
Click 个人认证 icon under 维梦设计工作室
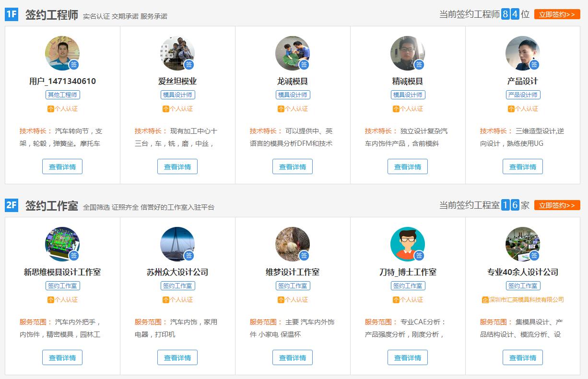pyautogui.click(x=281, y=300)
